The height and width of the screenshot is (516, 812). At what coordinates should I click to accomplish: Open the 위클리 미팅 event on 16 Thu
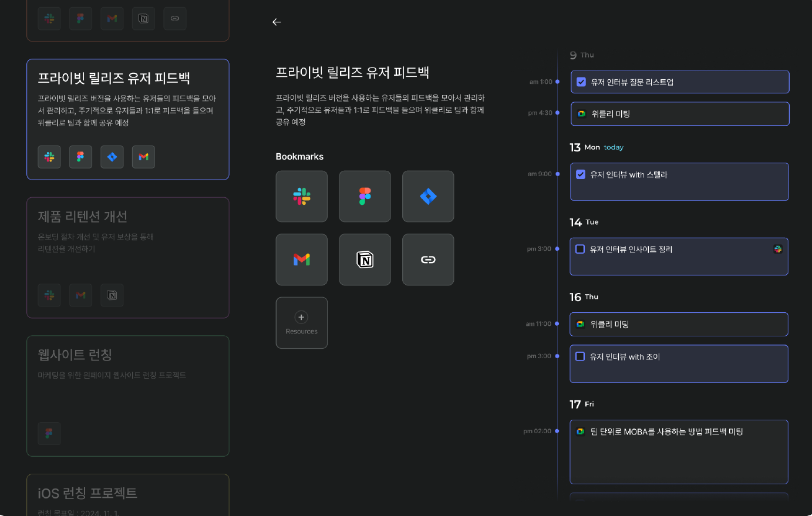pyautogui.click(x=679, y=324)
